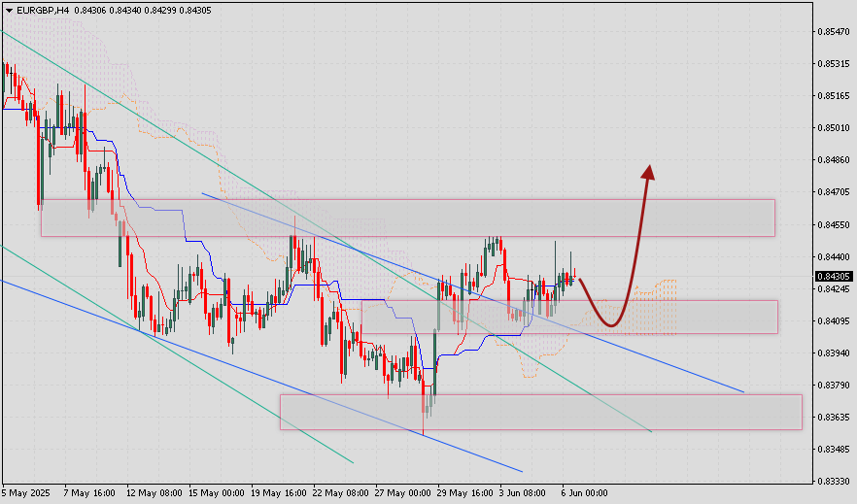Select the 0.83790 price axis label

coord(834,385)
